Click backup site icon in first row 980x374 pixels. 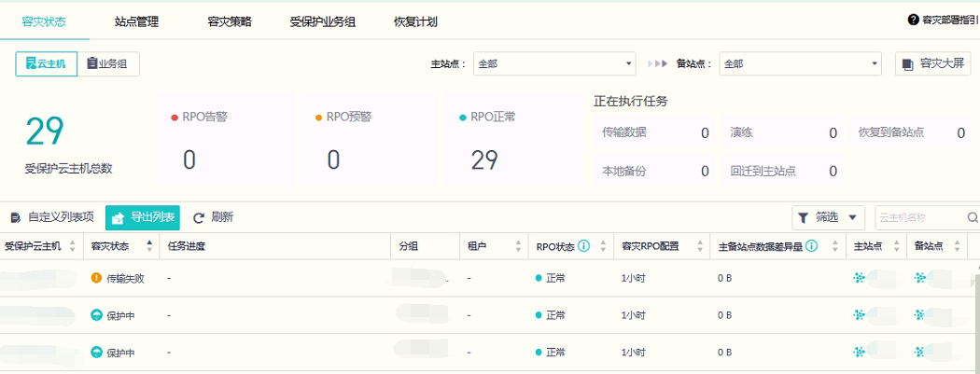point(920,278)
